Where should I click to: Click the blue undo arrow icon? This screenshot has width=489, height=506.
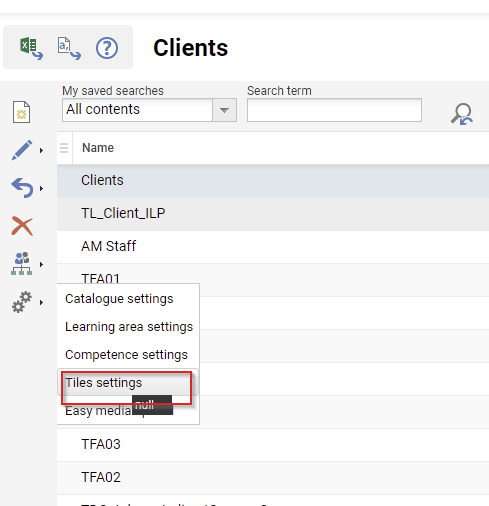(x=22, y=188)
